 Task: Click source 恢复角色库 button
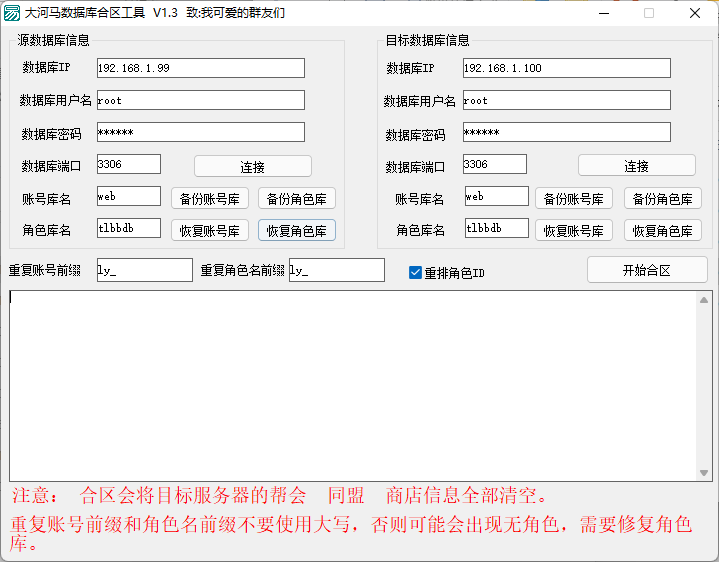point(296,230)
